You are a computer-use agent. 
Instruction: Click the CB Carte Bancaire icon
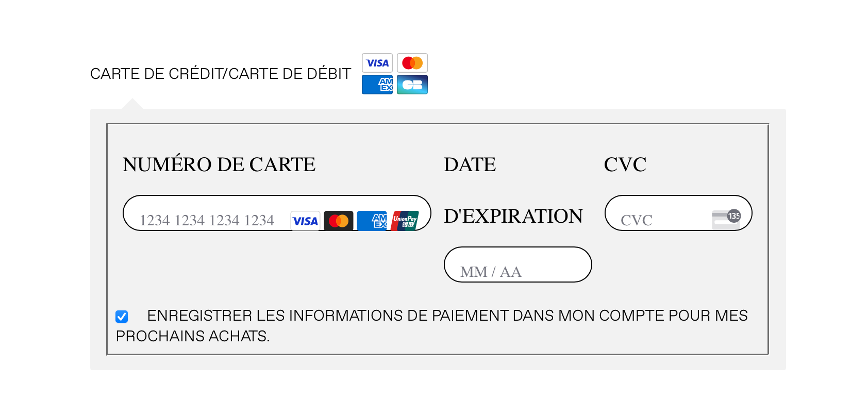pos(412,85)
